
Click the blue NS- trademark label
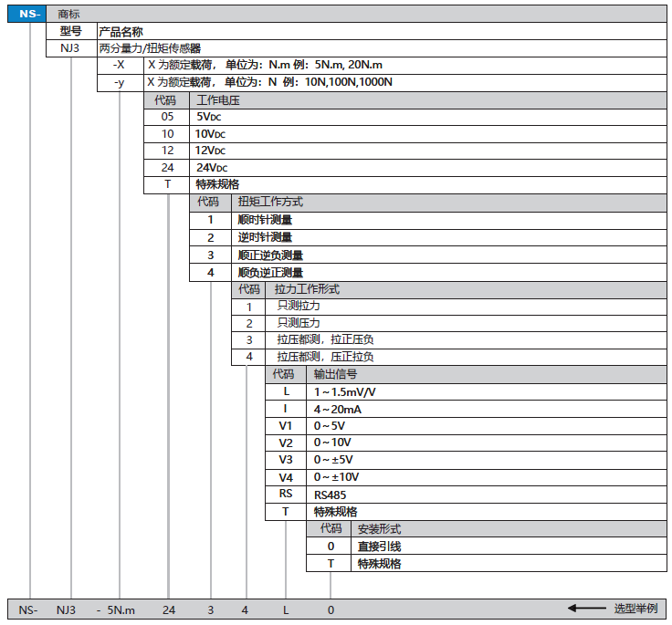coord(26,14)
